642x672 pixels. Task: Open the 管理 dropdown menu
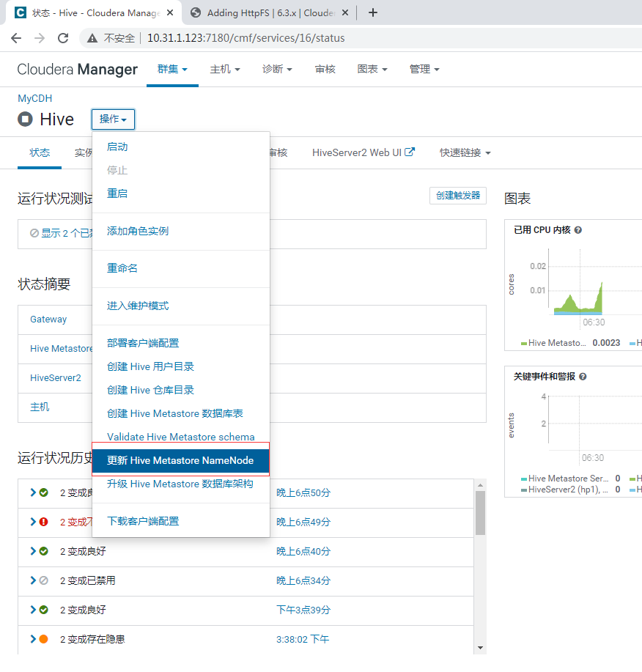425,69
